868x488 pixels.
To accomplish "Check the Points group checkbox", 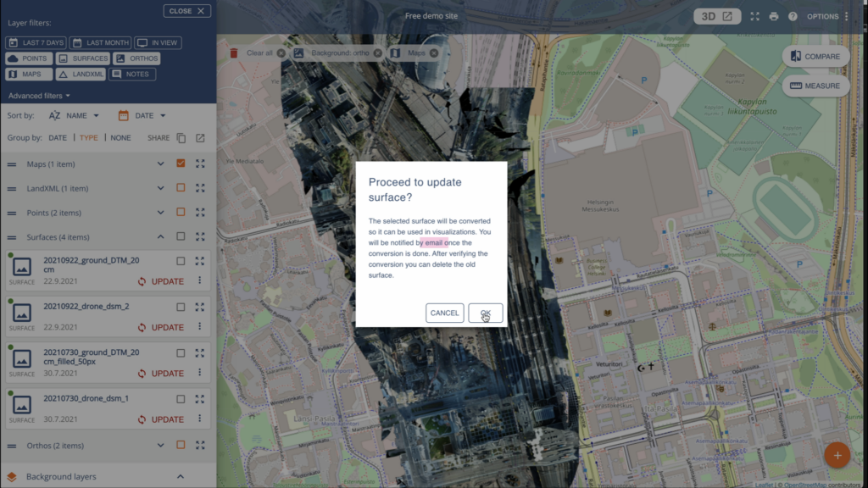I will pos(181,212).
